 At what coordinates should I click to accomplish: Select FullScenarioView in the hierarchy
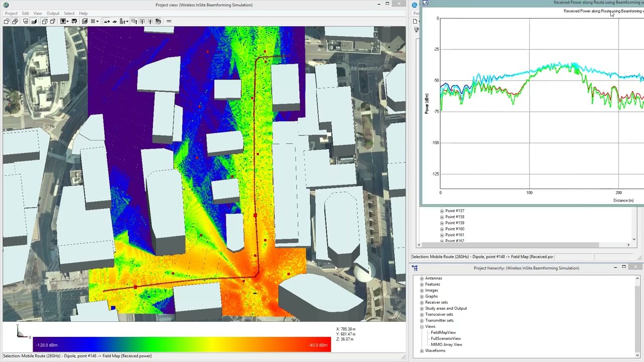pos(446,339)
